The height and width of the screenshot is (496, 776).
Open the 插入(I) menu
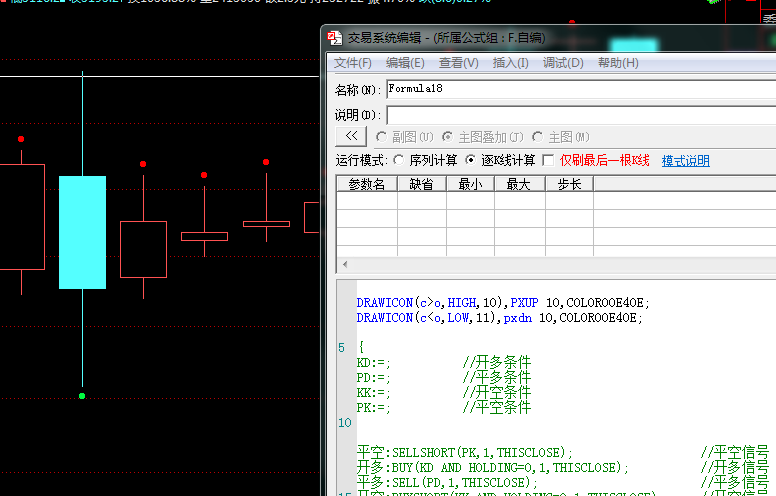(x=510, y=63)
